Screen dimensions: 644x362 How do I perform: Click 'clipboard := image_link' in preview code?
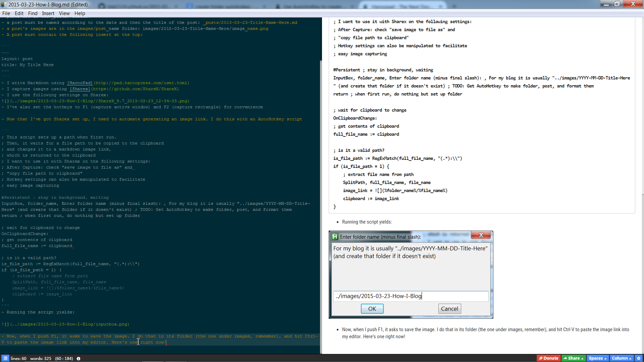click(x=371, y=198)
